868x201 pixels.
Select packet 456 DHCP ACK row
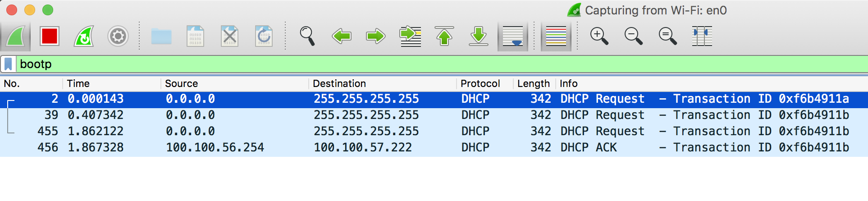coord(434,148)
